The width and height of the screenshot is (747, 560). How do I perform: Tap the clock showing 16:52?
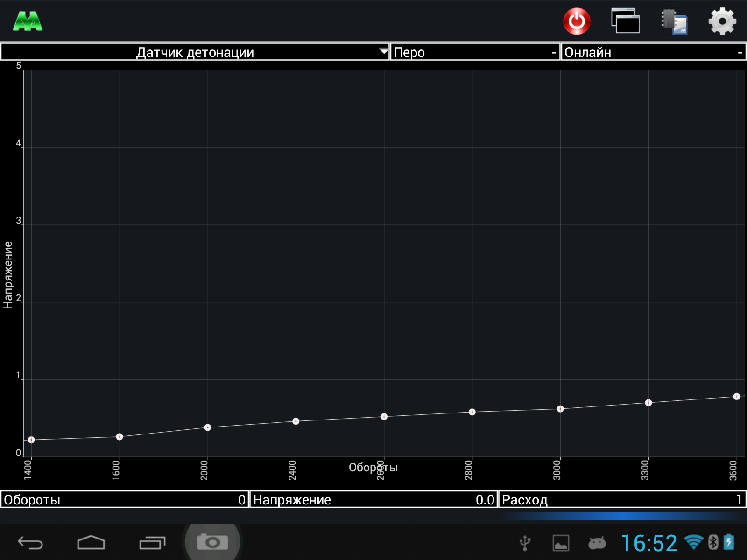(648, 543)
